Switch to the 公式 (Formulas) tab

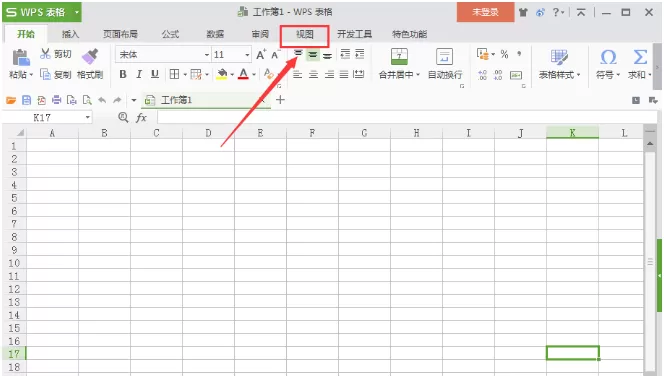pos(170,34)
